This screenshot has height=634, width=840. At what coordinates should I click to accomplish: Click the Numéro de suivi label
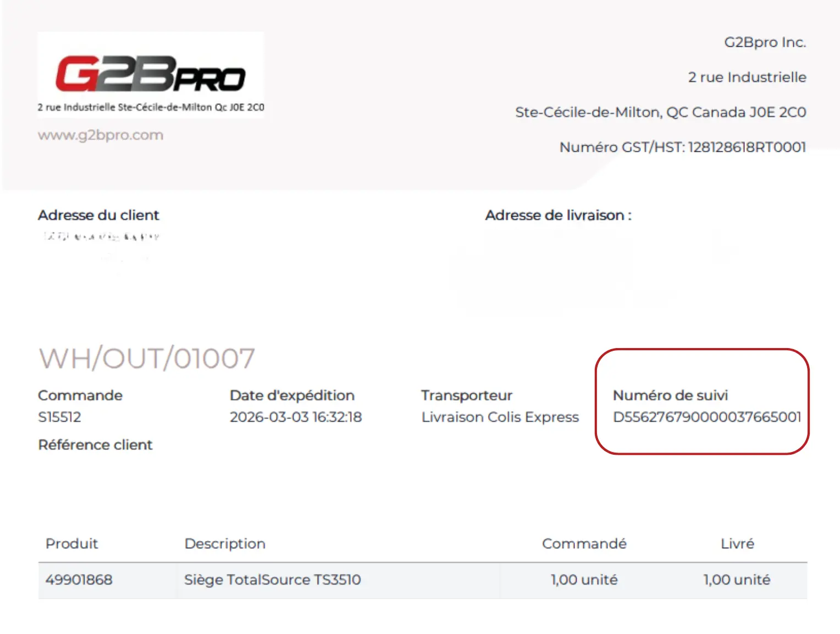pyautogui.click(x=670, y=395)
